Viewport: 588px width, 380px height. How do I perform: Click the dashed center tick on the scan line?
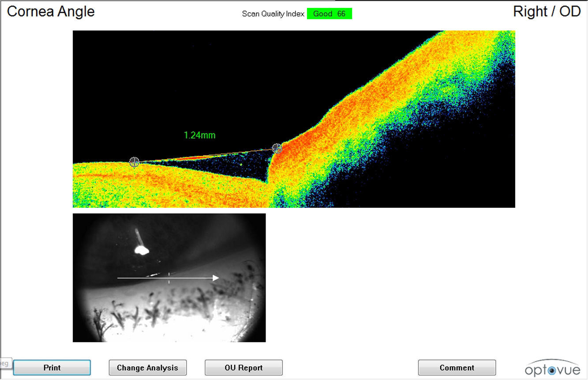tap(169, 278)
